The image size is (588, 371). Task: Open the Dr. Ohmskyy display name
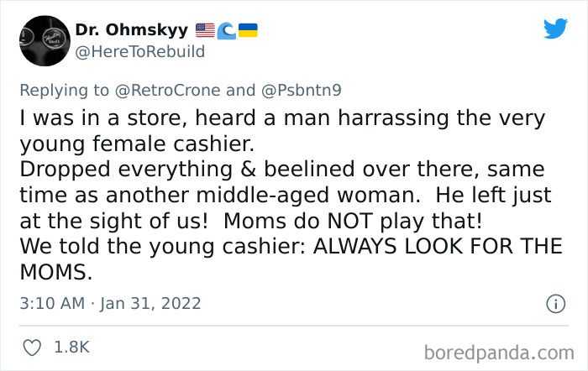132,29
